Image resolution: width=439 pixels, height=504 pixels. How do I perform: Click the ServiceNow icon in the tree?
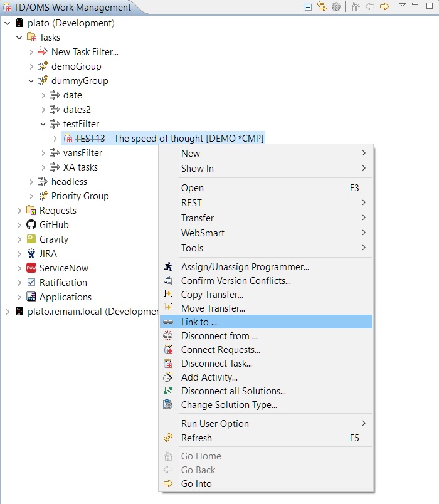coord(31,268)
